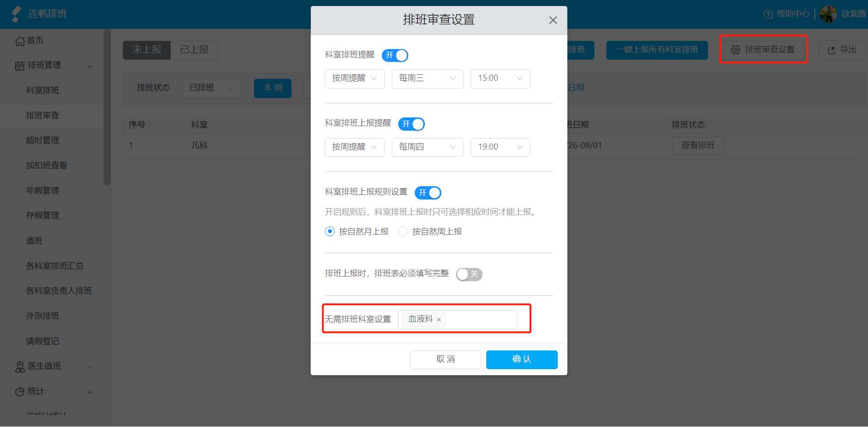
Task: Open the 已排班 status dropdown
Action: (x=212, y=88)
